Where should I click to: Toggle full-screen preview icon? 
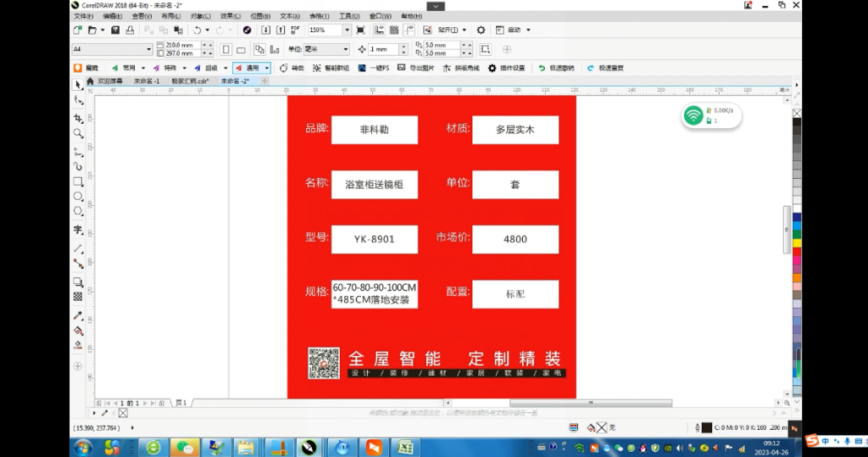(360, 30)
